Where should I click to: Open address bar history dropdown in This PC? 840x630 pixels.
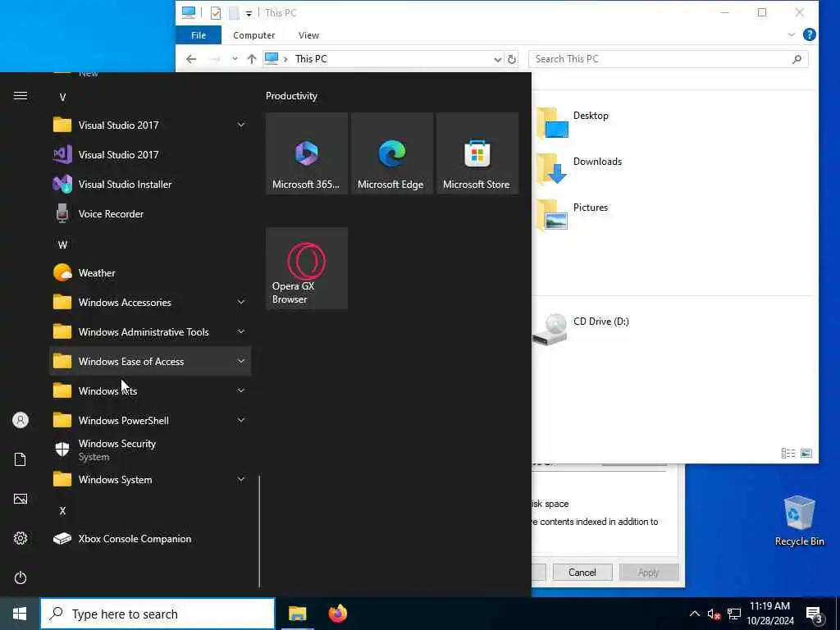point(498,59)
